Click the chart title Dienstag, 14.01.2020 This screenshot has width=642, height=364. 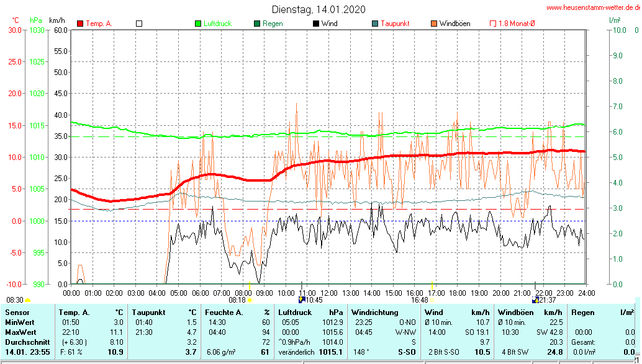point(319,9)
